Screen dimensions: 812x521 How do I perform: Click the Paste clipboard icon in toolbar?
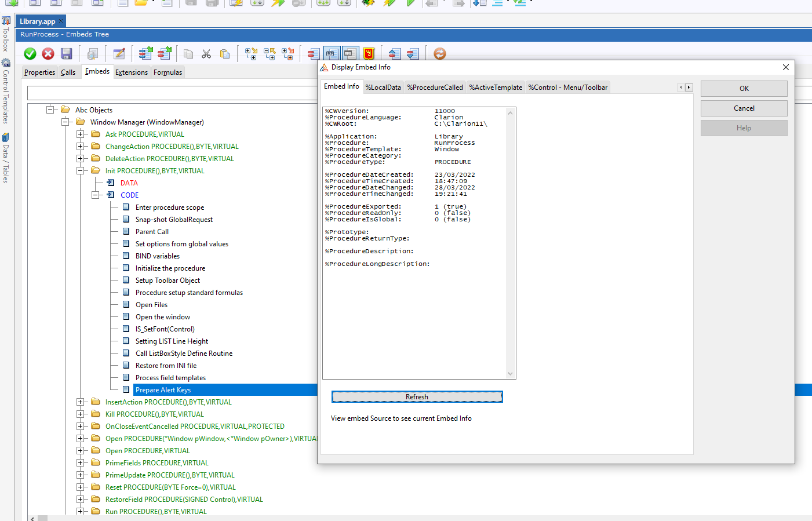coord(225,54)
